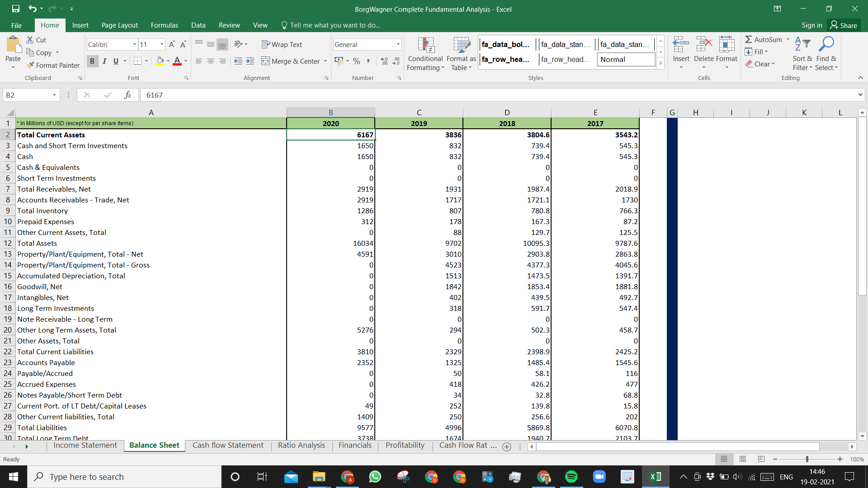868x488 pixels.
Task: Open Spotify from the taskbar
Action: pyautogui.click(x=571, y=477)
